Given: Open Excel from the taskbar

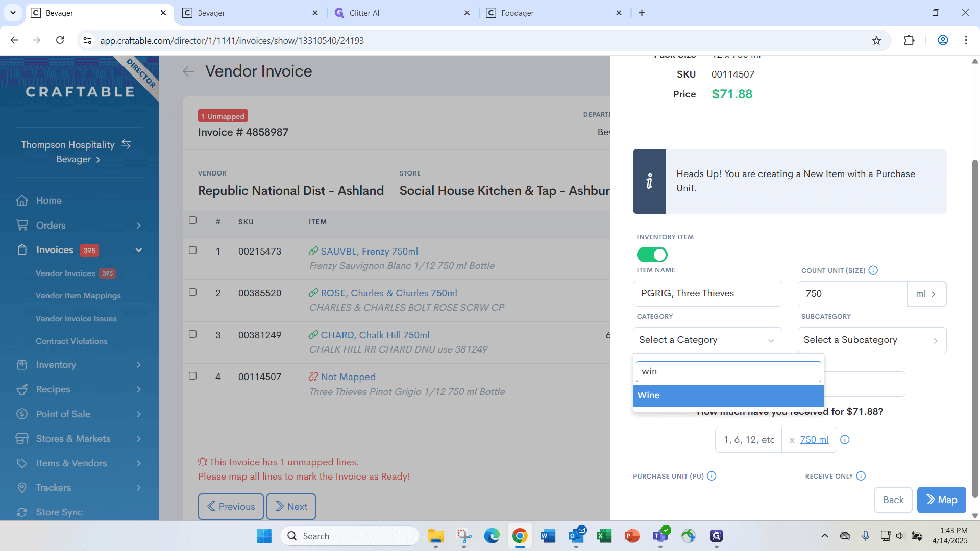Looking at the screenshot, I should tap(604, 536).
